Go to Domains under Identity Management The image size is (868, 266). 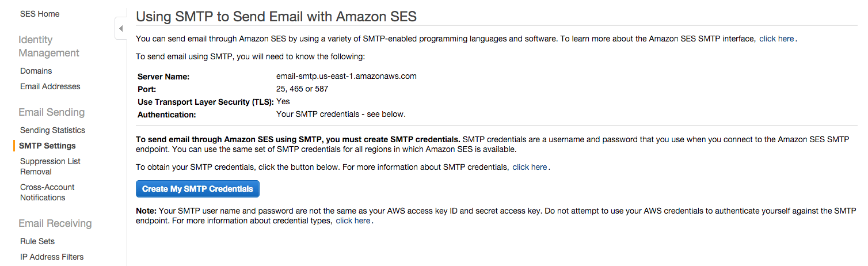(36, 71)
